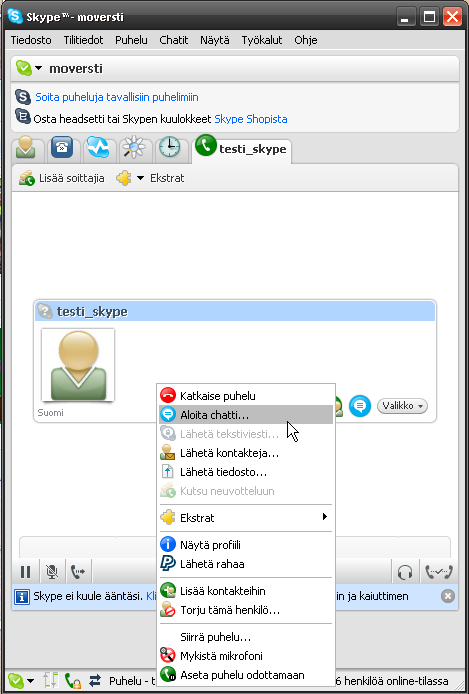Select Aseta puhelu odottamaan entry

(246, 675)
